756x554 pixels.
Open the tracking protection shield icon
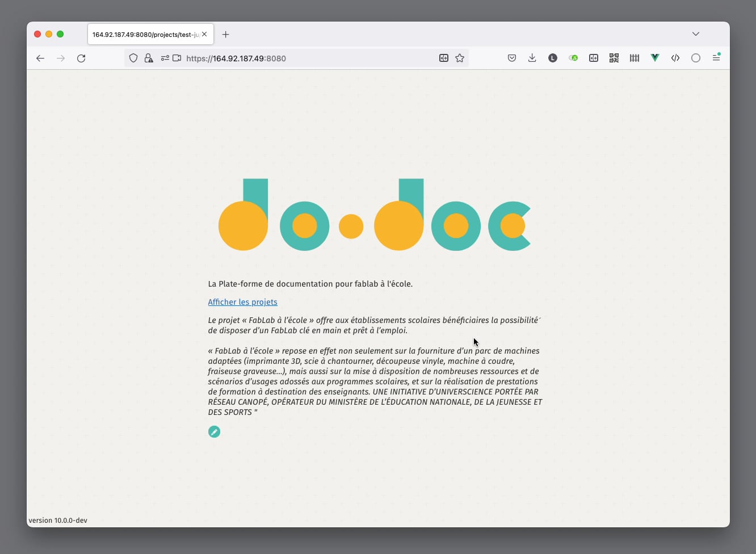(x=133, y=58)
